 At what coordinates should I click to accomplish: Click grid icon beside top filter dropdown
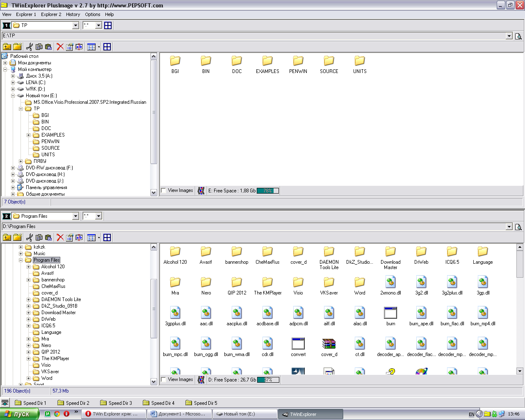point(108,25)
